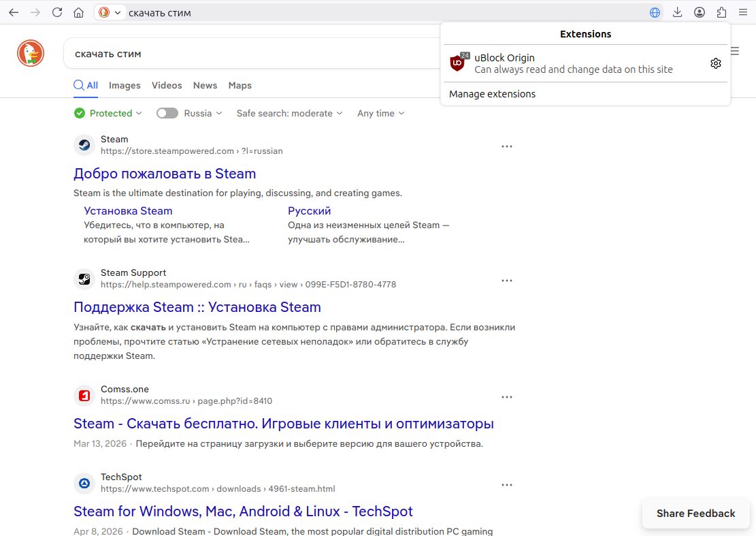The width and height of the screenshot is (756, 536).
Task: Open more options for Comss.one result
Action: coord(507,397)
